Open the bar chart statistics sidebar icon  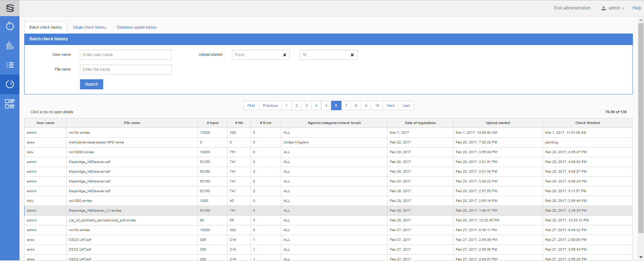tap(10, 45)
